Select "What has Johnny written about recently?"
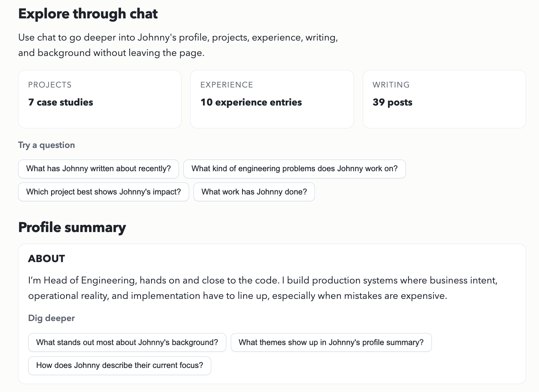The height and width of the screenshot is (392, 539). click(98, 169)
